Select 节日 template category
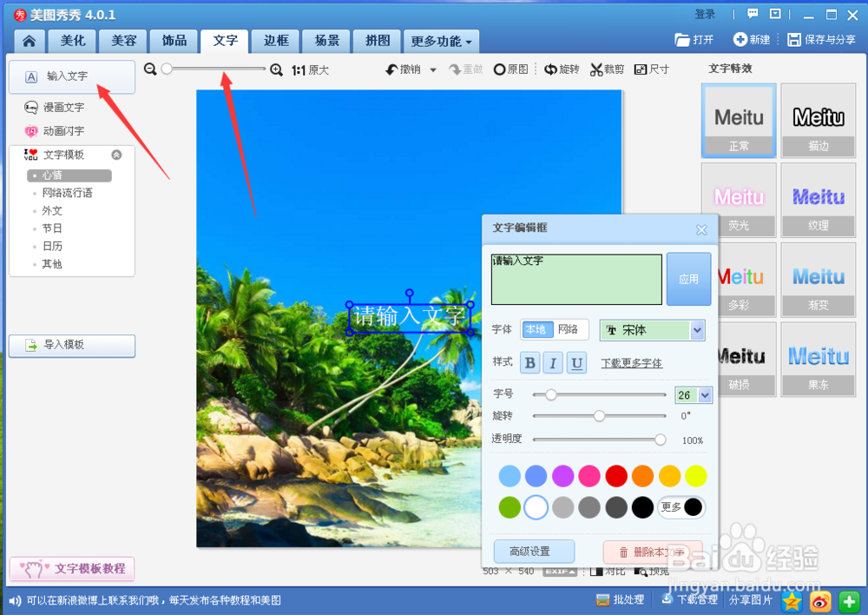The image size is (868, 615). (52, 228)
